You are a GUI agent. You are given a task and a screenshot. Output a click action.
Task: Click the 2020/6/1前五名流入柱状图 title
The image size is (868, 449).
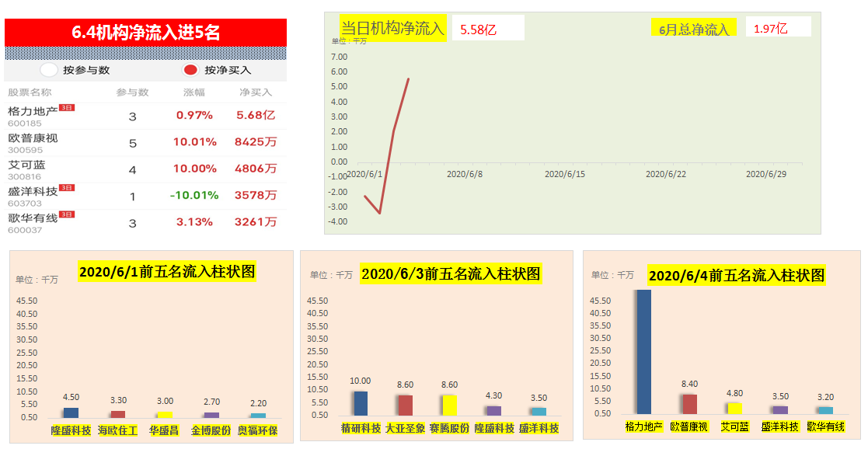tap(166, 271)
